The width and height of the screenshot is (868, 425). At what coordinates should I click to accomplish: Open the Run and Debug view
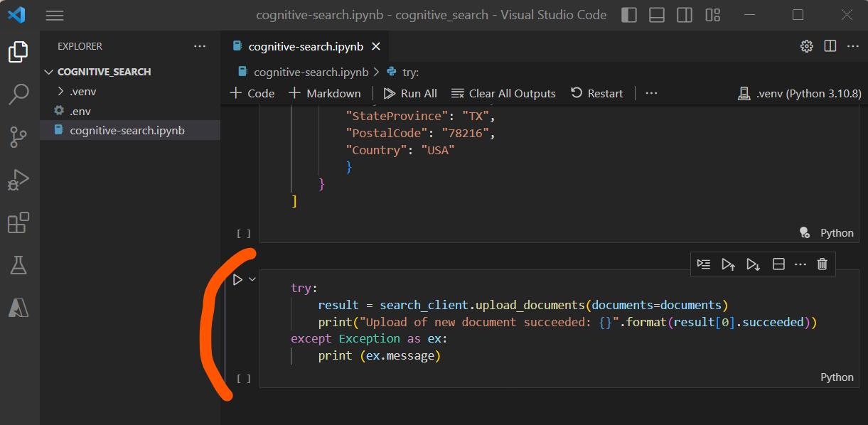pos(18,180)
